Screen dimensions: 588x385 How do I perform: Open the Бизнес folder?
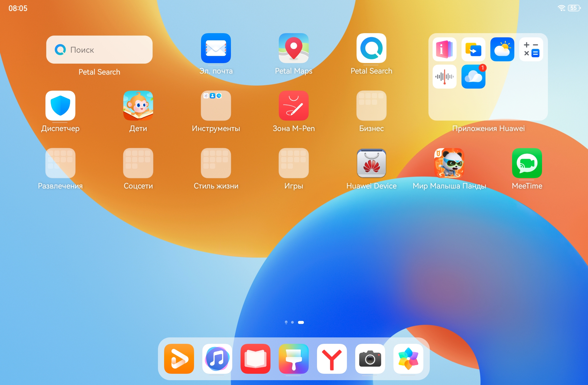click(372, 106)
